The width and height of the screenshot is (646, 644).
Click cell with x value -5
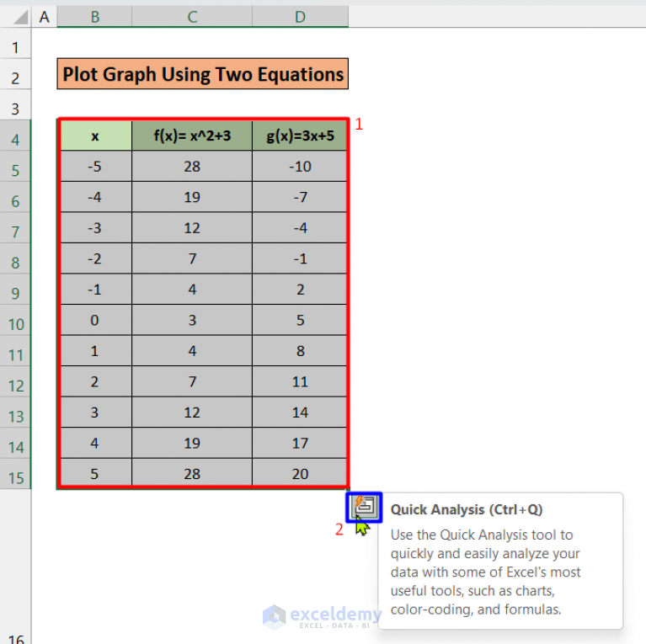[x=95, y=167]
